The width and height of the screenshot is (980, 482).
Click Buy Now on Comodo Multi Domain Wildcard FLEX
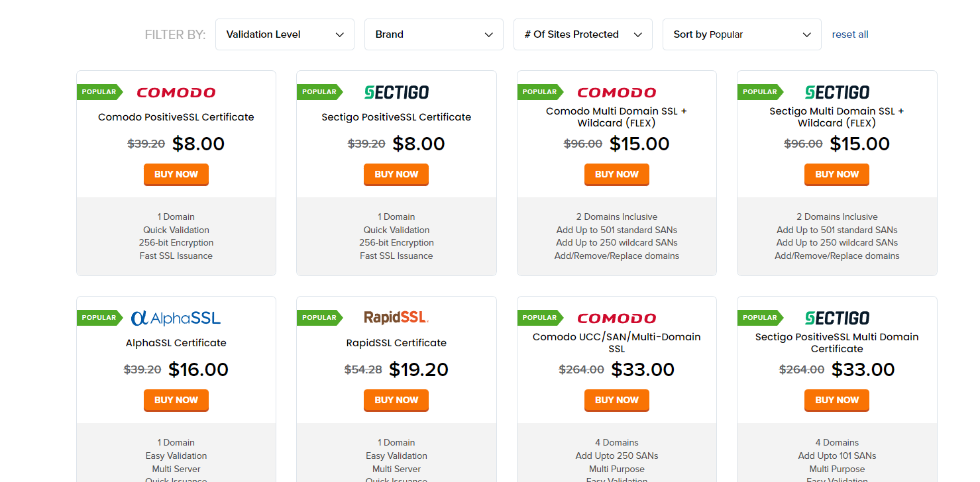pos(617,175)
